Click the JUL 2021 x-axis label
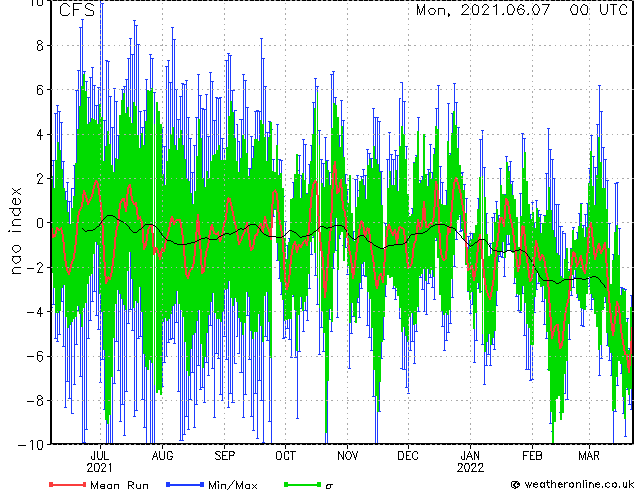The height and width of the screenshot is (490, 634). pos(99,462)
